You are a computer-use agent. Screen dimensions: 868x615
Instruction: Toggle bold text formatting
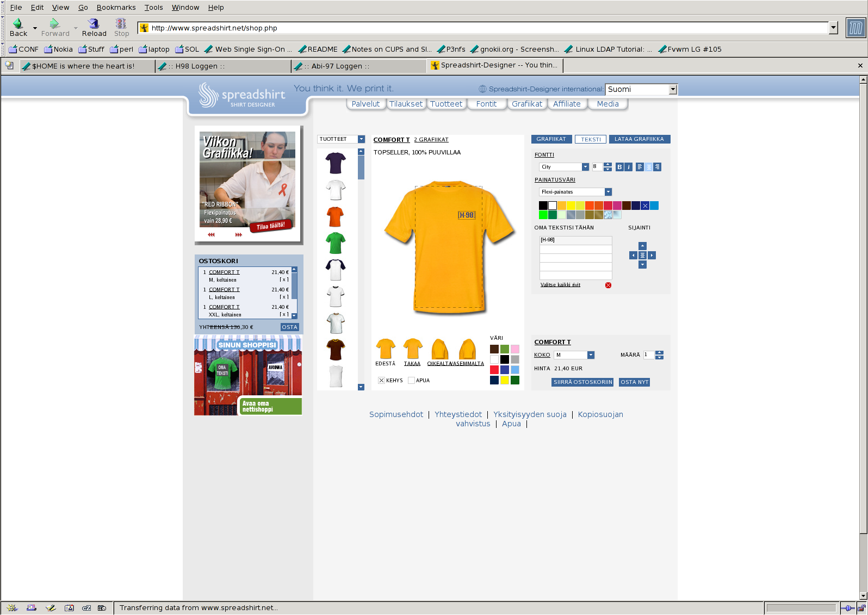point(619,167)
